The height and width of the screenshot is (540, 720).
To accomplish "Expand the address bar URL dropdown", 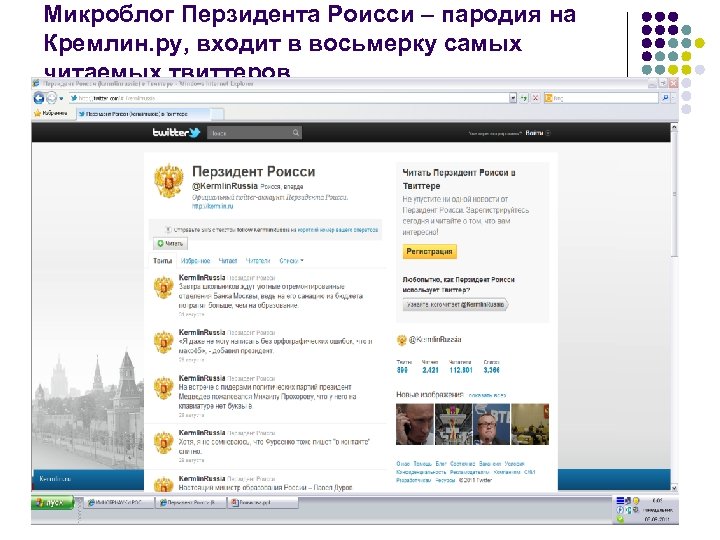I will (513, 98).
